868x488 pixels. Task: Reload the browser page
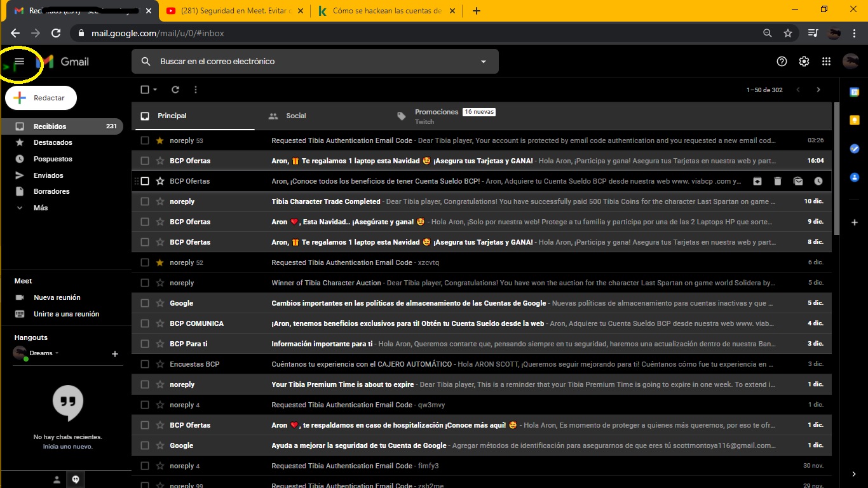pyautogui.click(x=56, y=33)
